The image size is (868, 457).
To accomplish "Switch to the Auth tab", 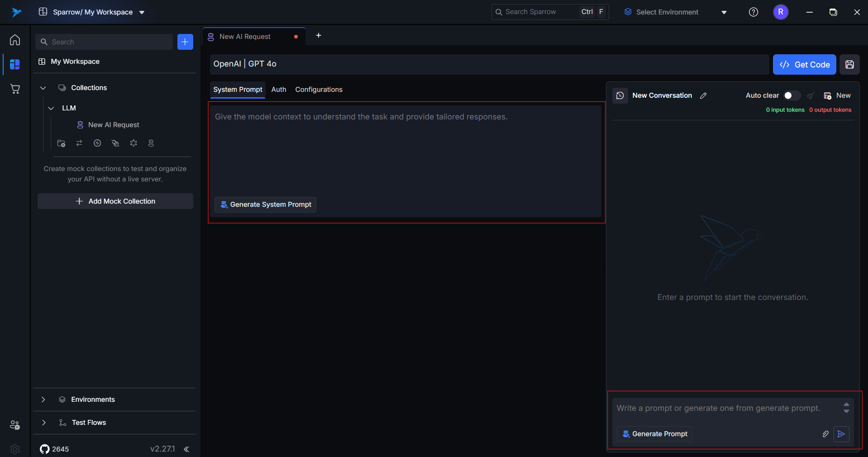I will pos(279,90).
